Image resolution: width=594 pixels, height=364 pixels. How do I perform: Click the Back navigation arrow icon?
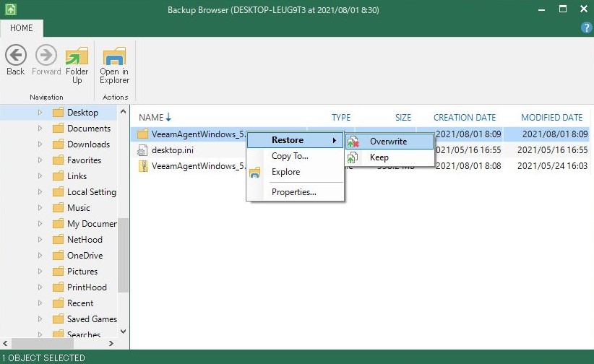coord(15,56)
